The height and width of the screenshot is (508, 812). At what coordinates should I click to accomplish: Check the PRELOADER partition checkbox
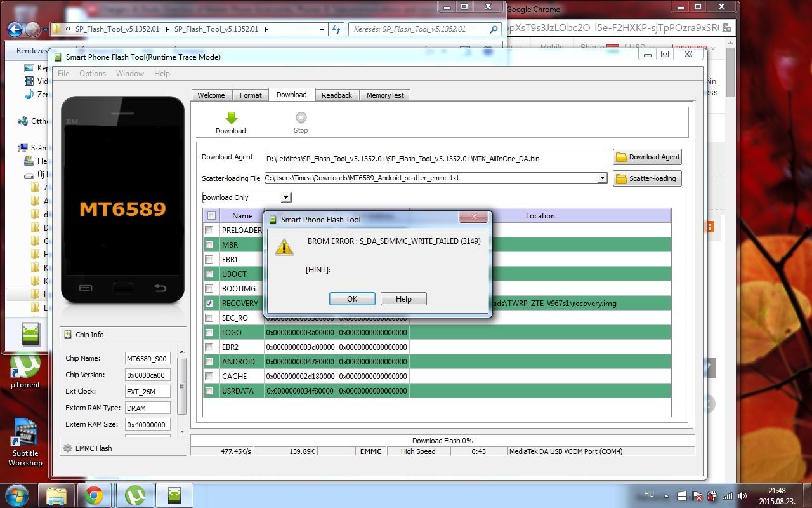point(209,230)
